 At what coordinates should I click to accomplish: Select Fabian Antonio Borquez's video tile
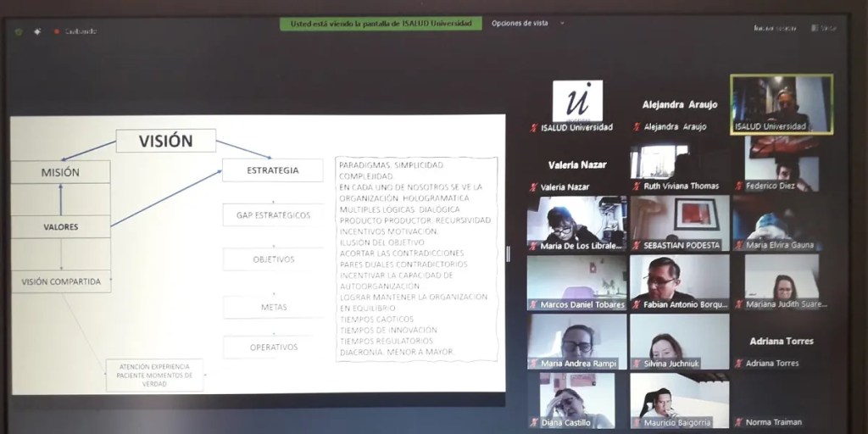[679, 280]
